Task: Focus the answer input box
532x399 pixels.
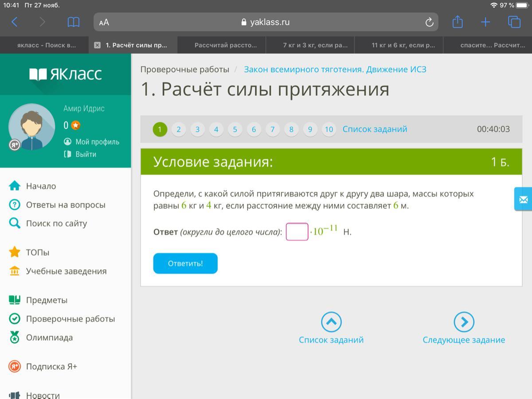Action: [297, 232]
